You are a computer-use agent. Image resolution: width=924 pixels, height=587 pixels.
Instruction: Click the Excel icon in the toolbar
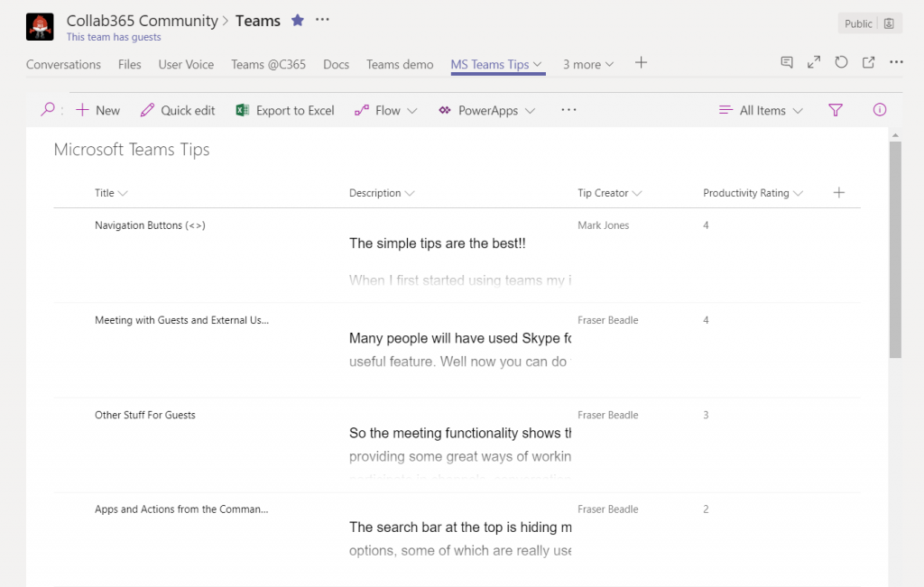click(242, 110)
